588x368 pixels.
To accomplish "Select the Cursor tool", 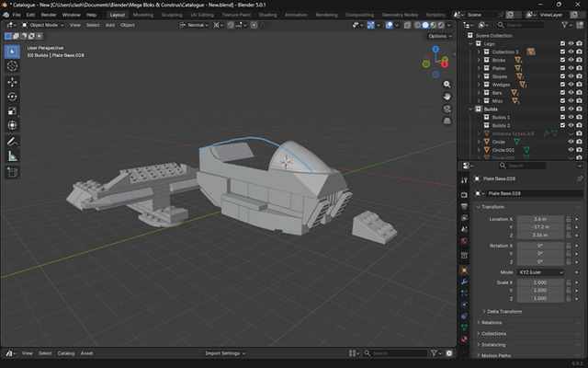I will [12, 65].
